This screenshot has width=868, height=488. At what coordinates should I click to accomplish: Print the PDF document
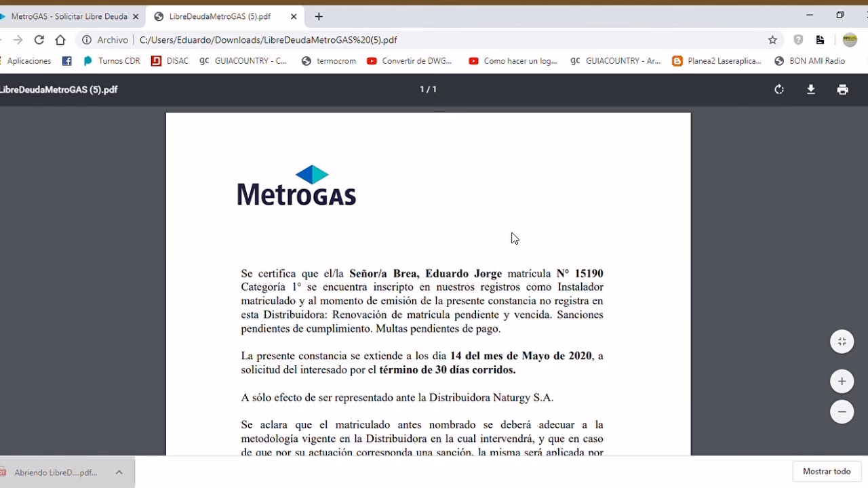(x=842, y=89)
